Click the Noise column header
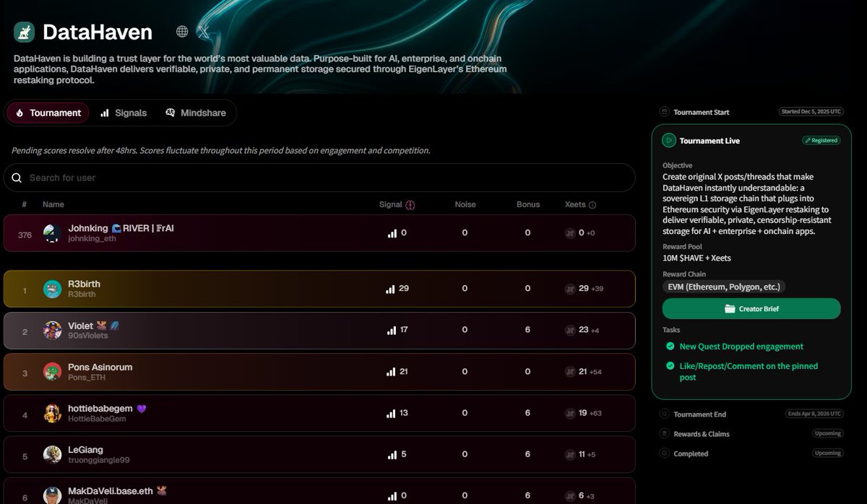 pyautogui.click(x=465, y=204)
